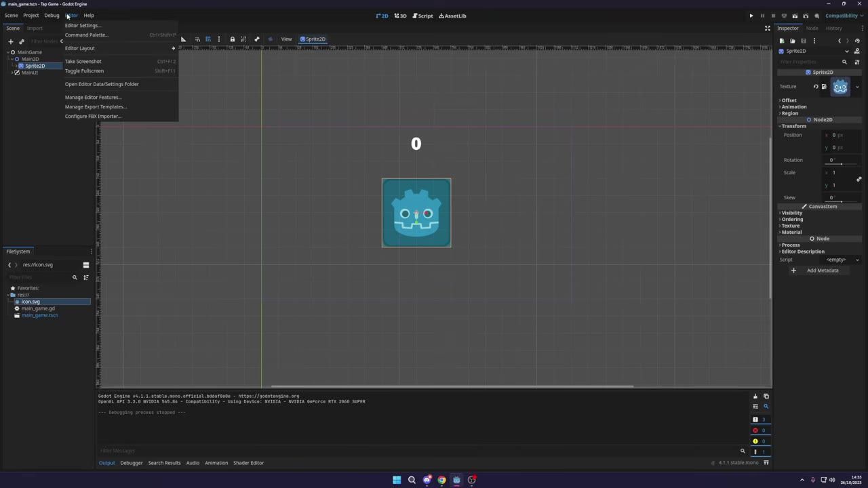Click the instance child scene link icon
Viewport: 868px width, 488px height.
22,41
